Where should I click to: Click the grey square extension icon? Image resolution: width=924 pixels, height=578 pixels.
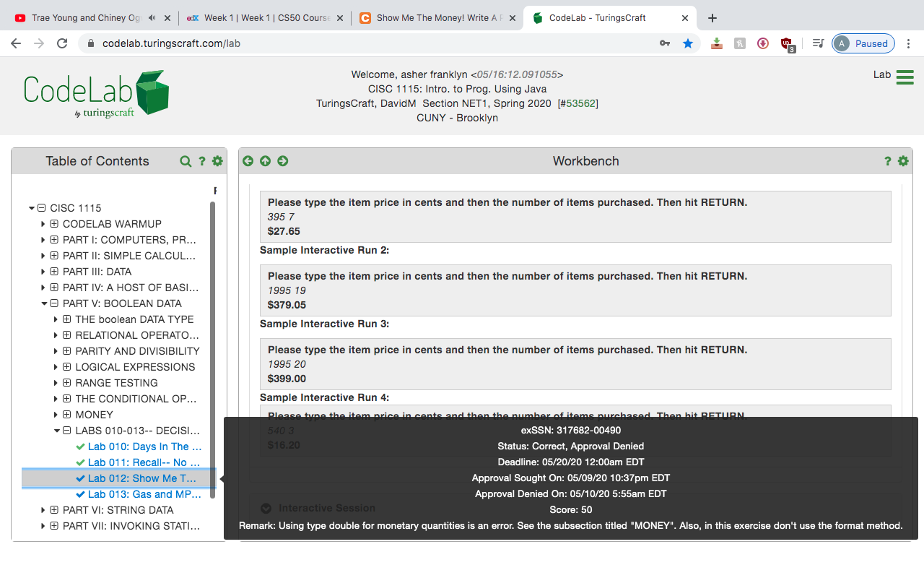(x=740, y=43)
